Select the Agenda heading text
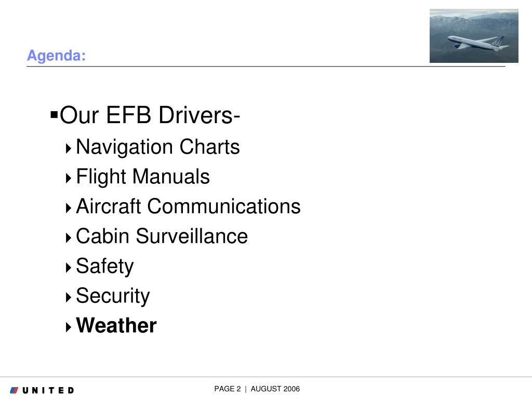This screenshot has width=532, height=399. (56, 55)
